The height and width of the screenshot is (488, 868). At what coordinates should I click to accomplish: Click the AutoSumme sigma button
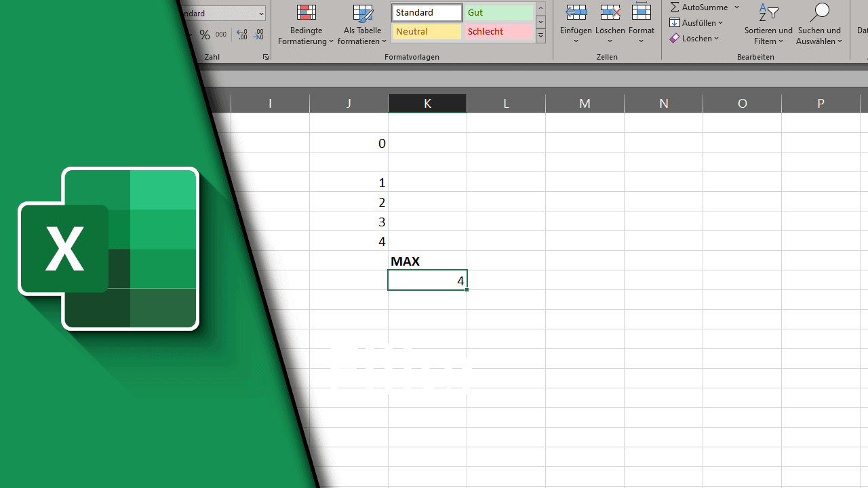(699, 7)
